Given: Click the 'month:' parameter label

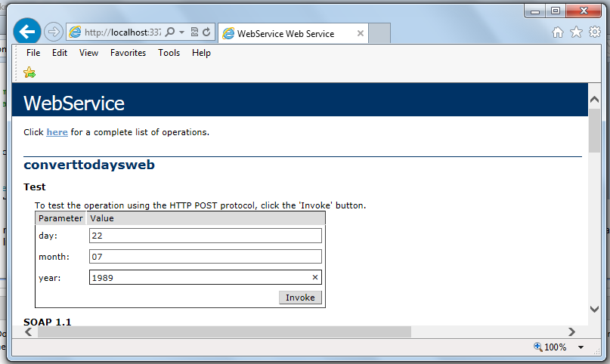Looking at the screenshot, I should pyautogui.click(x=54, y=257).
